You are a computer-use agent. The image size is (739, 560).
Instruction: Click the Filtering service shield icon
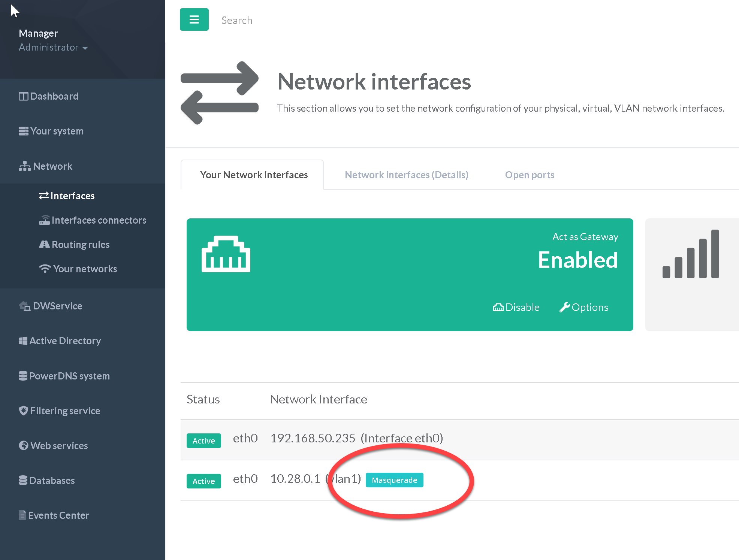[23, 411]
